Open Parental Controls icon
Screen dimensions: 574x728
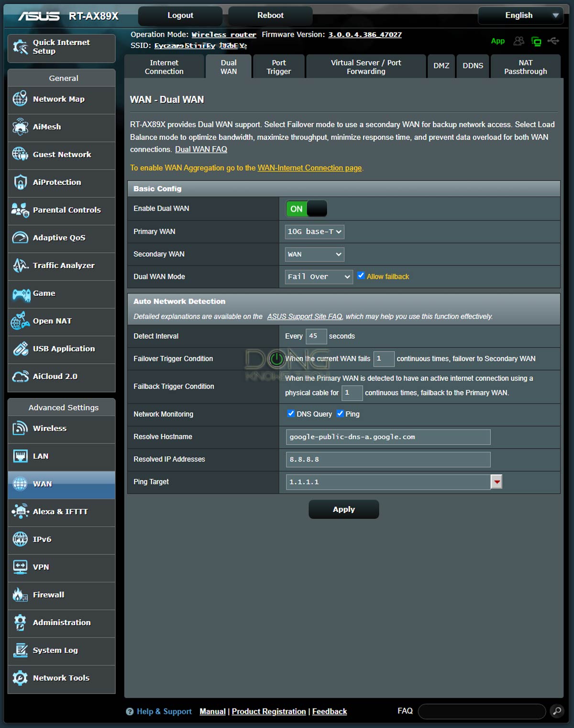coord(20,210)
